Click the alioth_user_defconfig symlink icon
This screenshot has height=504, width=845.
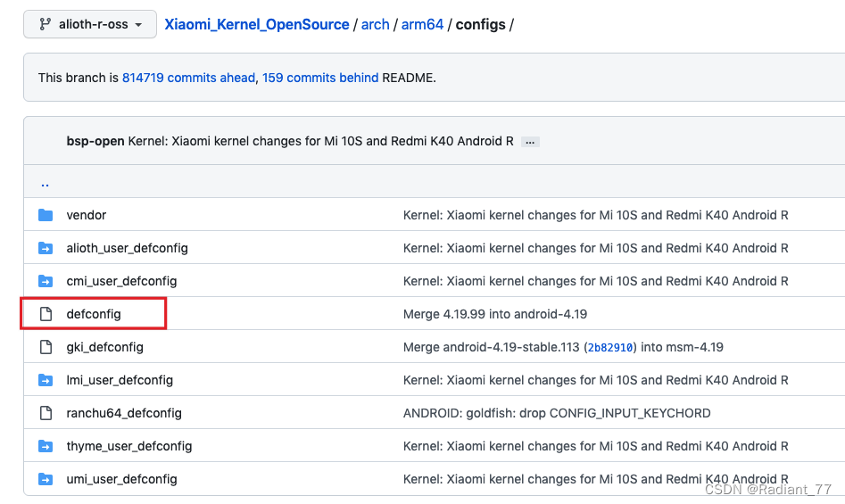click(x=46, y=248)
